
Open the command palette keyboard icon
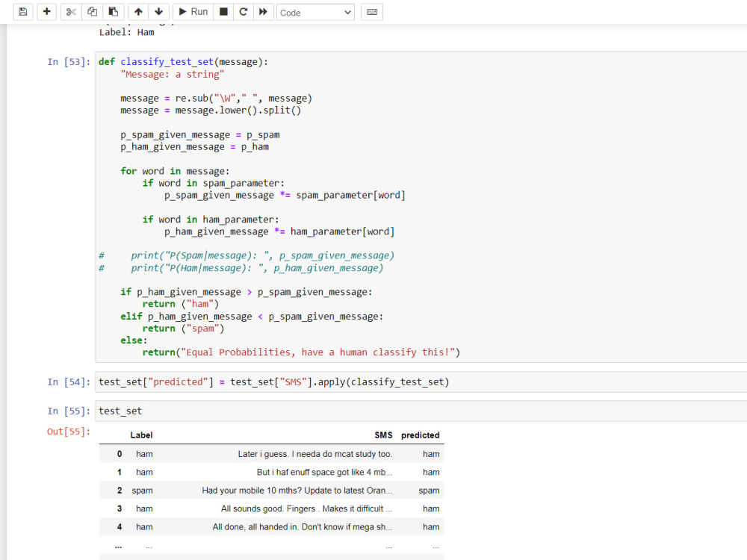(371, 11)
